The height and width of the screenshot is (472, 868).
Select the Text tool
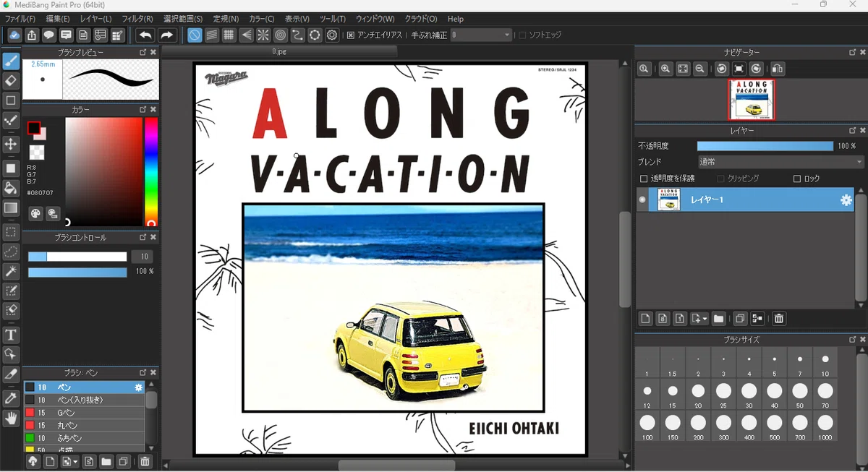(x=11, y=335)
